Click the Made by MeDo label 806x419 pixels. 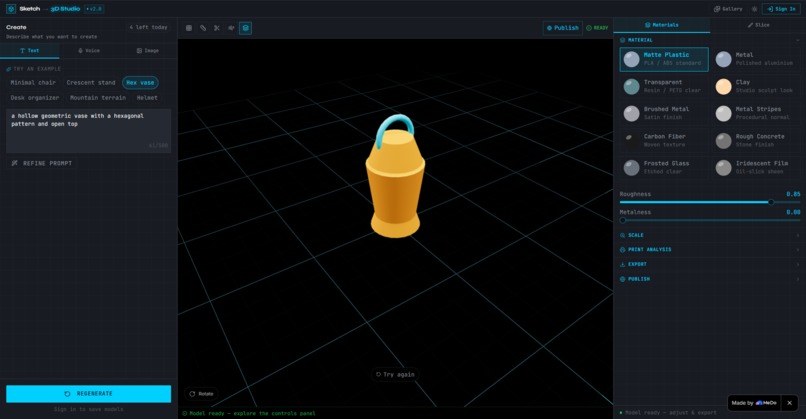click(754, 403)
